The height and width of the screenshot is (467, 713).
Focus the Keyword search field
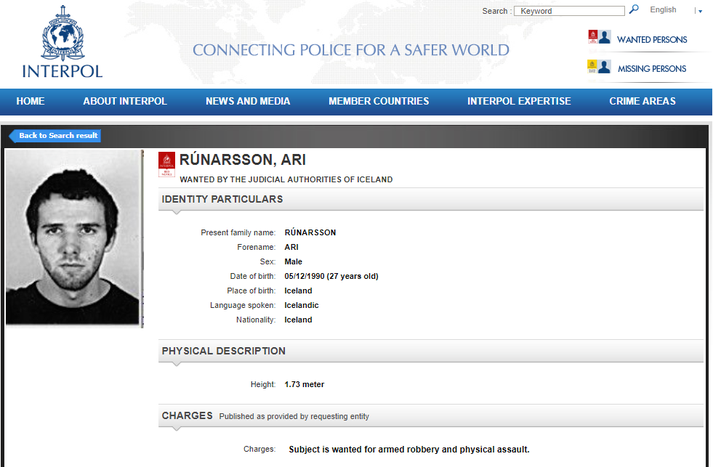(569, 11)
